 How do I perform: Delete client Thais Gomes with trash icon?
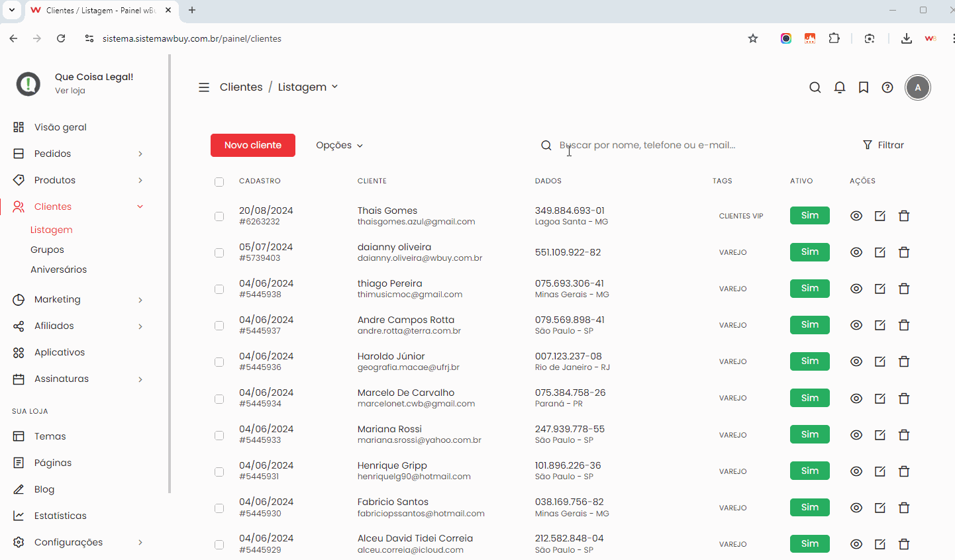(x=904, y=216)
